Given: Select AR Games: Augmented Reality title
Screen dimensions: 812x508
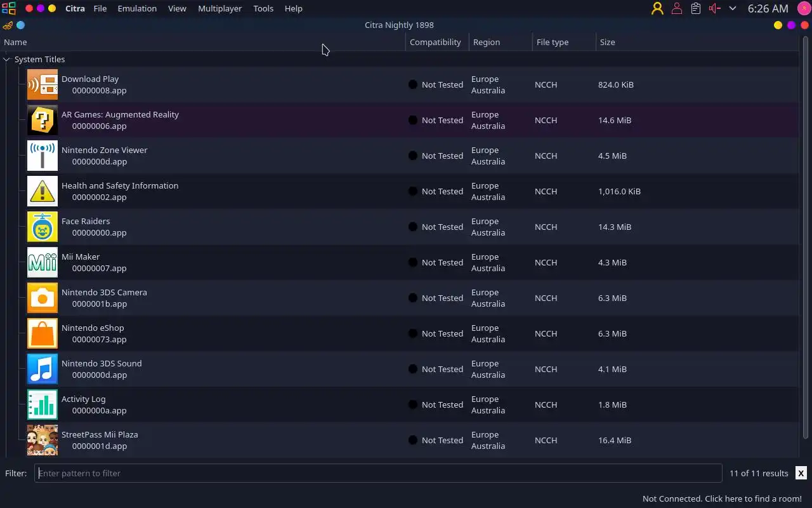Looking at the screenshot, I should [x=120, y=114].
